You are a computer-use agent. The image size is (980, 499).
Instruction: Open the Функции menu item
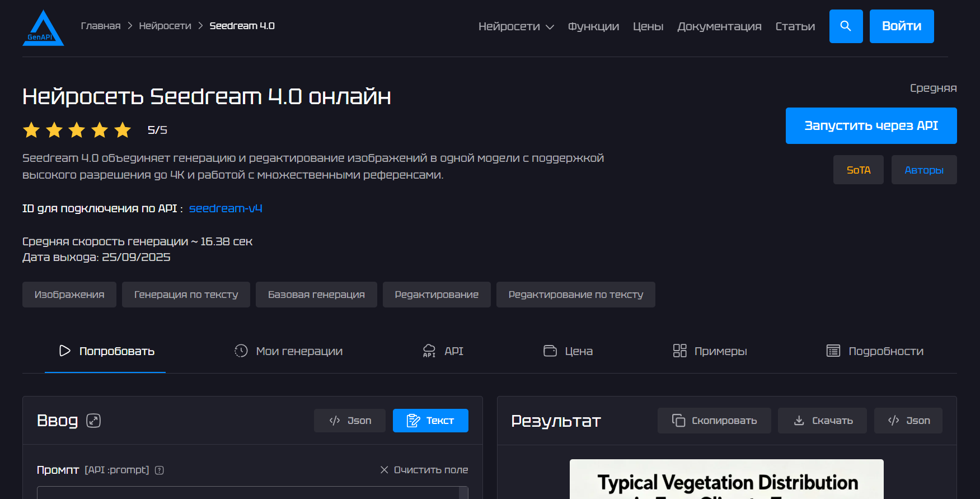[593, 26]
